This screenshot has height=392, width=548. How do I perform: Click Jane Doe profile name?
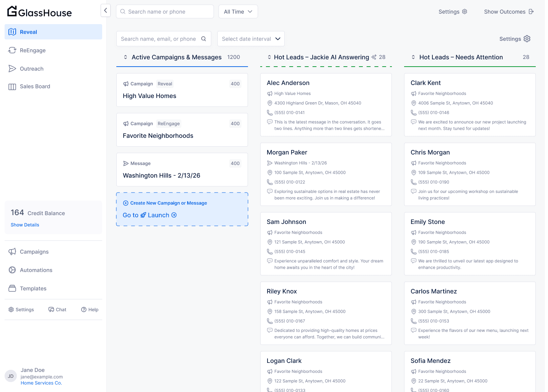click(33, 370)
